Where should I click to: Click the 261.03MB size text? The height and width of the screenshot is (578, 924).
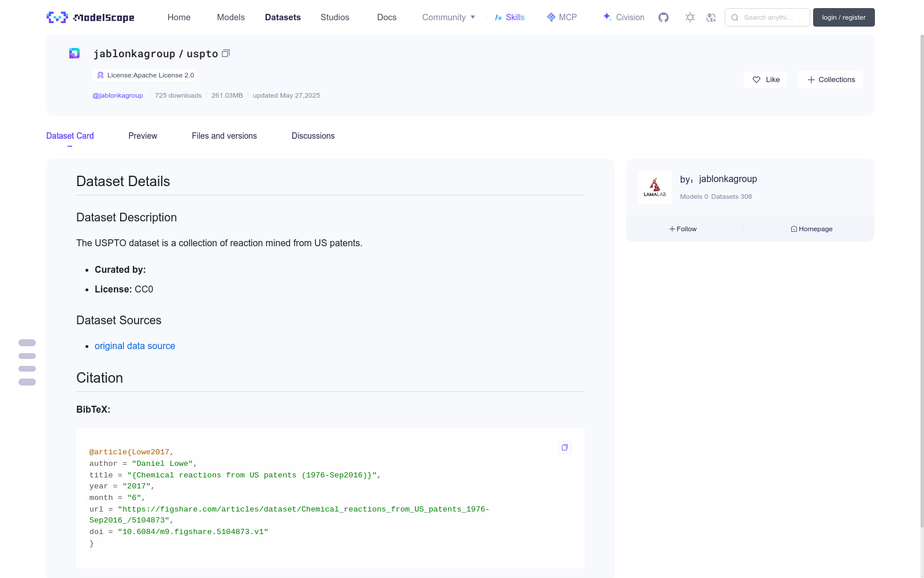227,95
